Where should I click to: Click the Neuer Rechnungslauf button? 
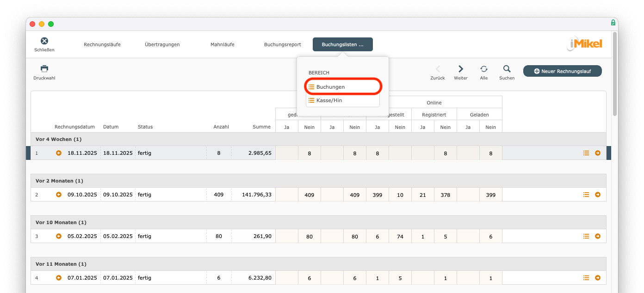[562, 71]
